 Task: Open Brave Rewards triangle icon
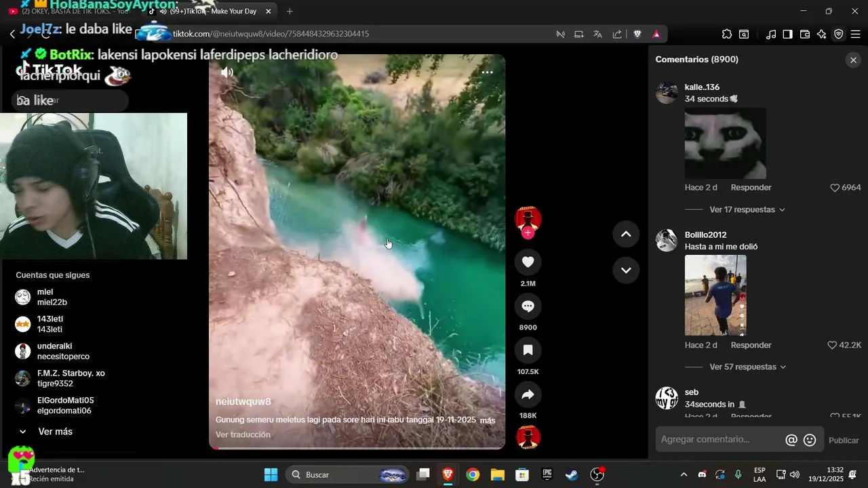click(x=656, y=34)
